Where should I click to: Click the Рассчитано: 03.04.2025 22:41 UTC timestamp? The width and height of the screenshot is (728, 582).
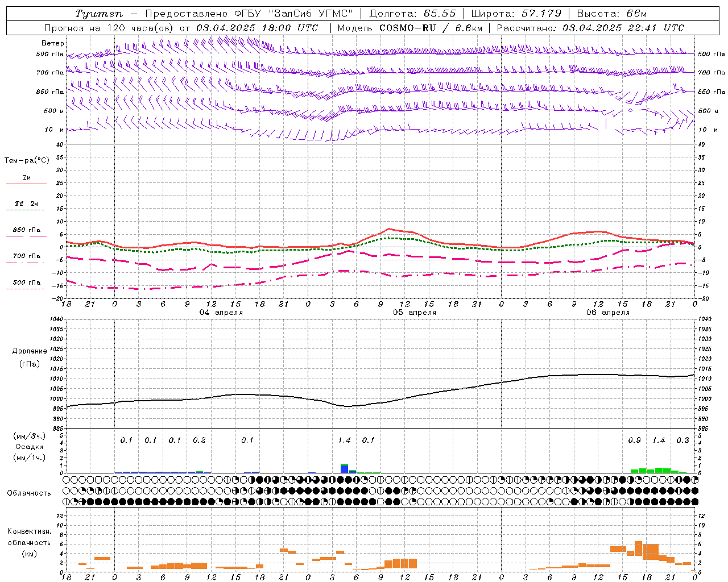click(x=590, y=27)
